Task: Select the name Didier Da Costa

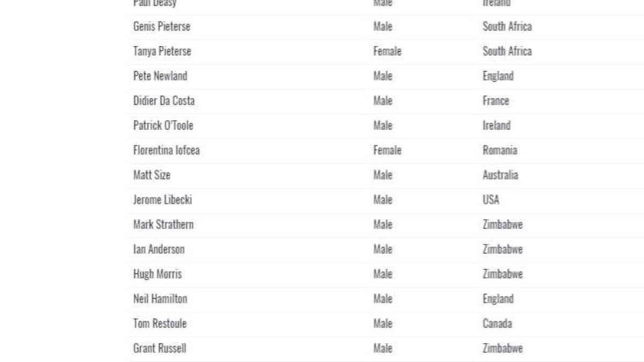Action: (164, 101)
